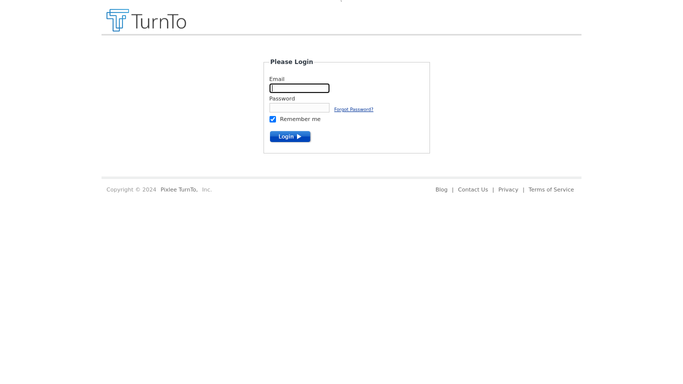Click the Email label
683x384 pixels.
[277, 79]
